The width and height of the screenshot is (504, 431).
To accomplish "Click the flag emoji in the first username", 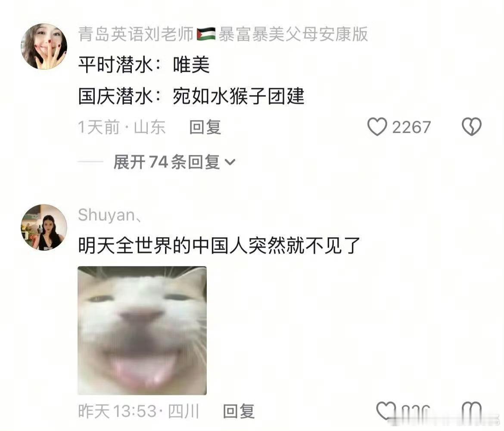I will coord(206,34).
